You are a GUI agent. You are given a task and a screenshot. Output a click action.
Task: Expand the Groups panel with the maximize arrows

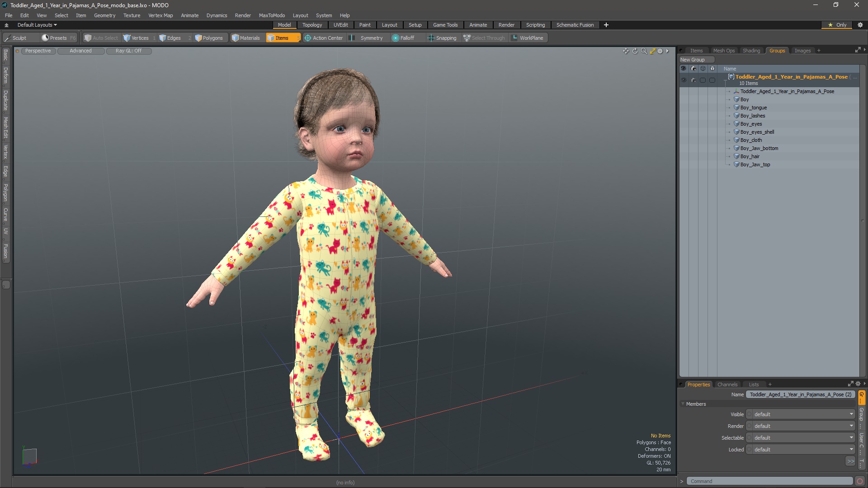coord(858,50)
